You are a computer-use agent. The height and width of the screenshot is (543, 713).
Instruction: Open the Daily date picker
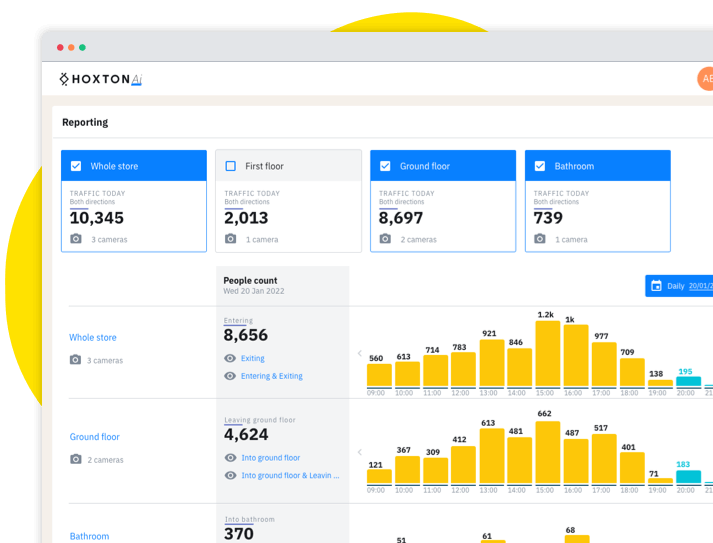(x=679, y=286)
